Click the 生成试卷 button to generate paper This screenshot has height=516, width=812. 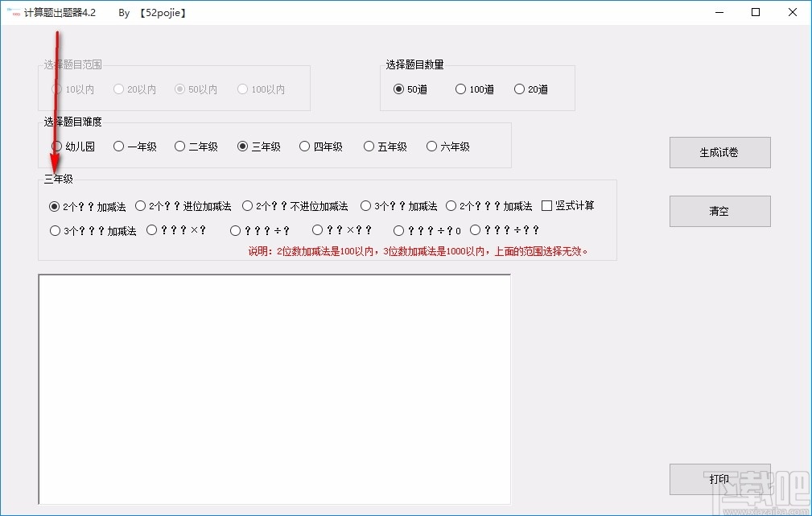click(x=719, y=152)
